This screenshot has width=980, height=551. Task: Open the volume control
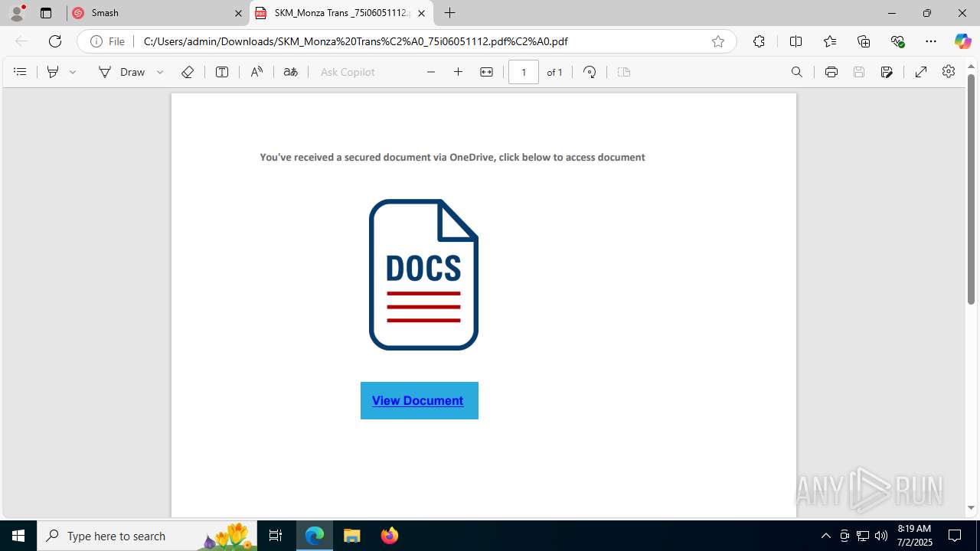[881, 536]
